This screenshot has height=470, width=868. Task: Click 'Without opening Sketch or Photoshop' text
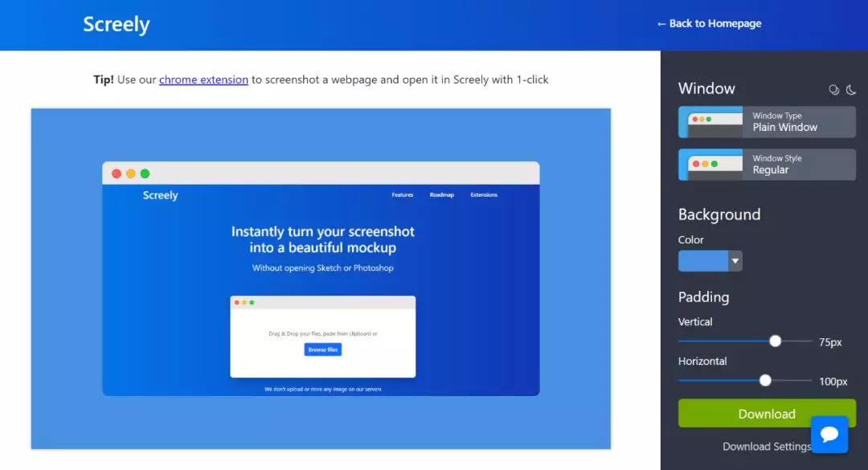[323, 268]
